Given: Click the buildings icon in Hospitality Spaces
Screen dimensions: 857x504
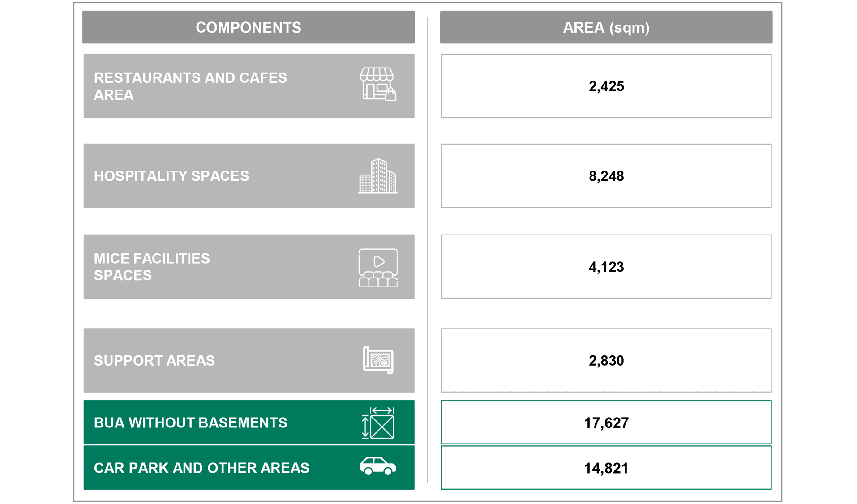Looking at the screenshot, I should [x=377, y=176].
